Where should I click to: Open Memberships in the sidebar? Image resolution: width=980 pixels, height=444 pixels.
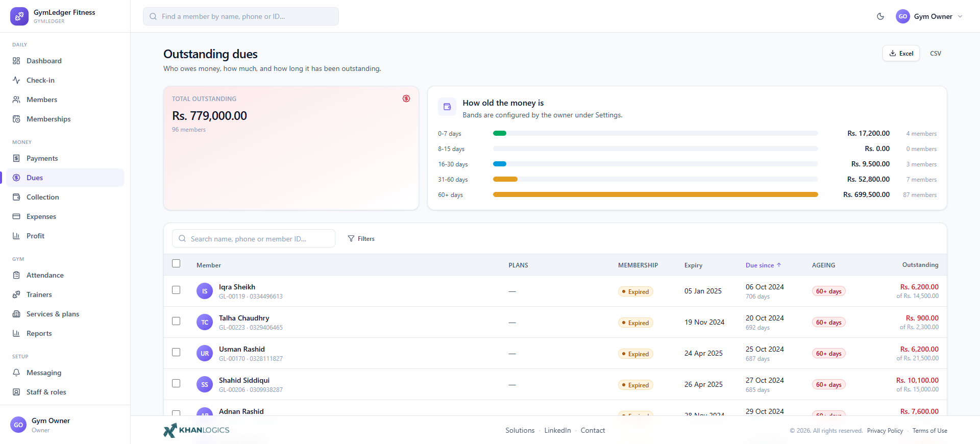pyautogui.click(x=65, y=119)
